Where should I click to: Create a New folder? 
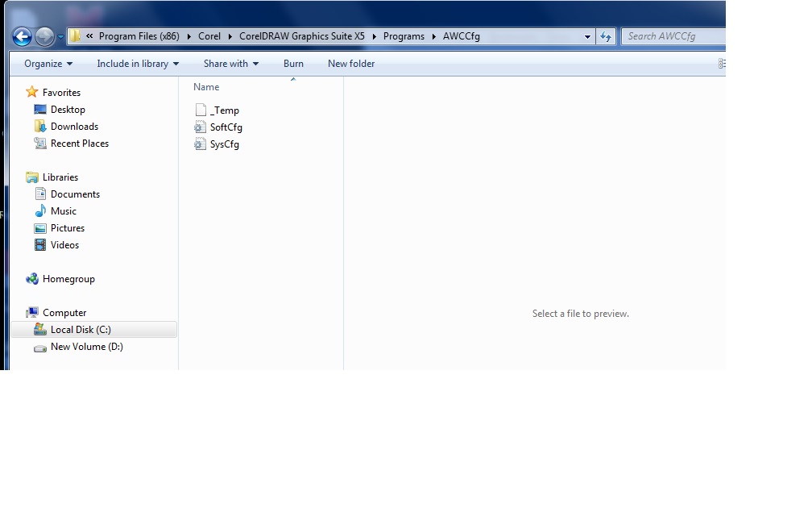tap(351, 64)
